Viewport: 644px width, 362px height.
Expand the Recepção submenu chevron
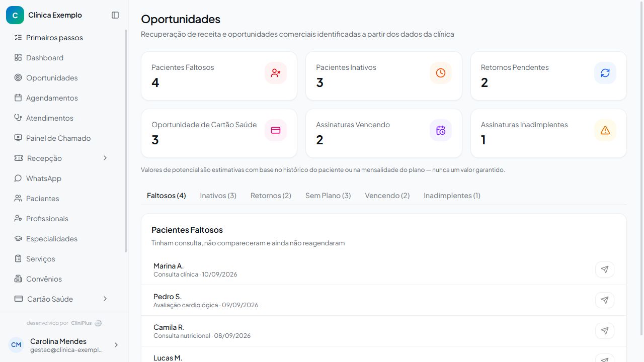105,158
